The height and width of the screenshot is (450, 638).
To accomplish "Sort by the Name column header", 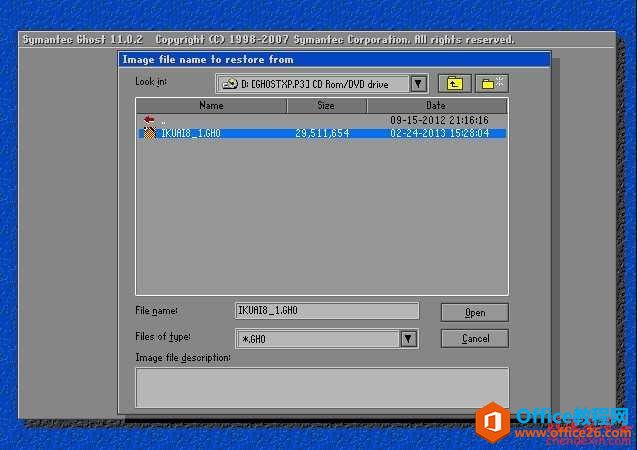I will (211, 106).
